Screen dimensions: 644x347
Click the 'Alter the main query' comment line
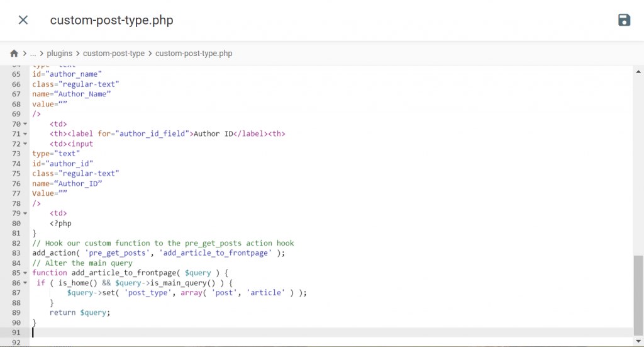(x=82, y=263)
